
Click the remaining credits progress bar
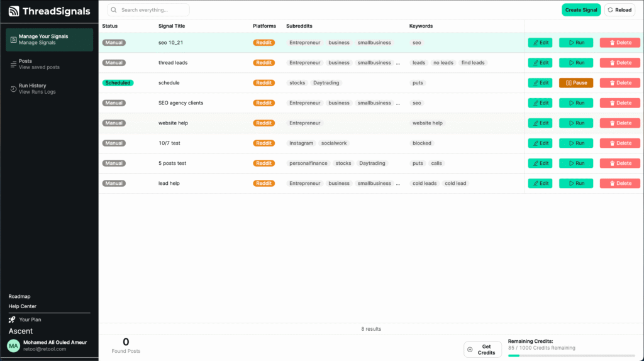point(571,355)
